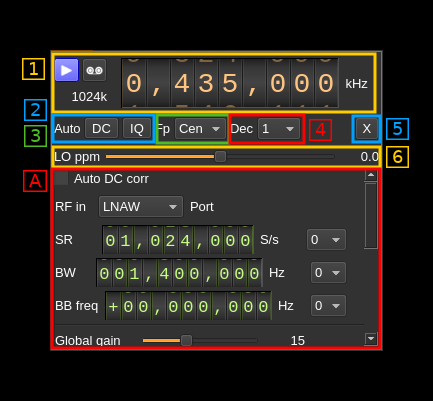Open the RF in LNAW dropdown
433x401 pixels.
(141, 207)
